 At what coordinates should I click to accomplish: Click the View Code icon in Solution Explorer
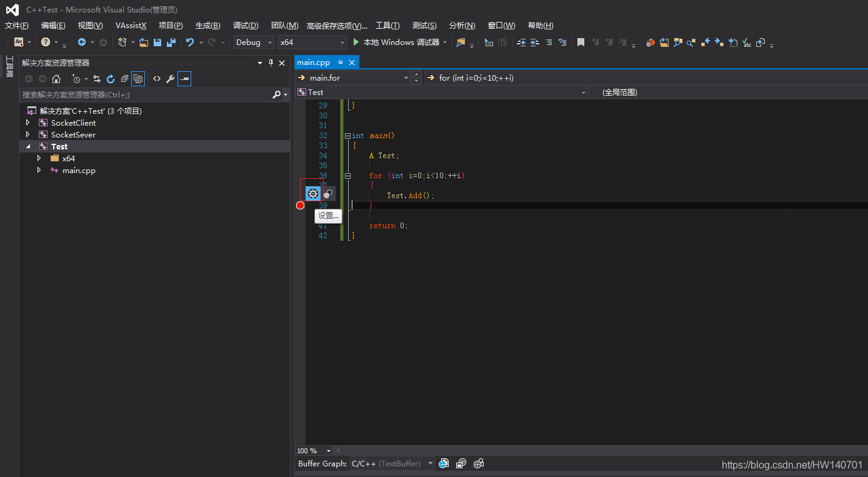157,79
